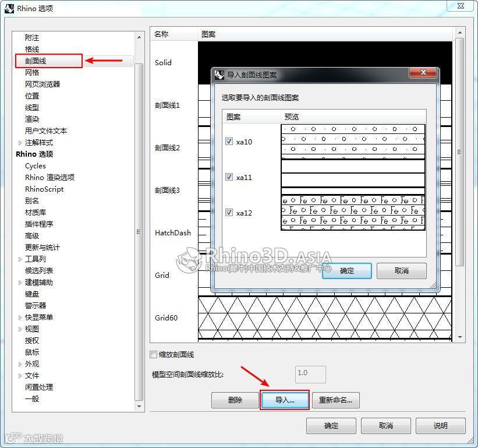Image resolution: width=478 pixels, height=448 pixels.
Task: Click tree panel scrollbar down arrow
Action: tap(139, 406)
